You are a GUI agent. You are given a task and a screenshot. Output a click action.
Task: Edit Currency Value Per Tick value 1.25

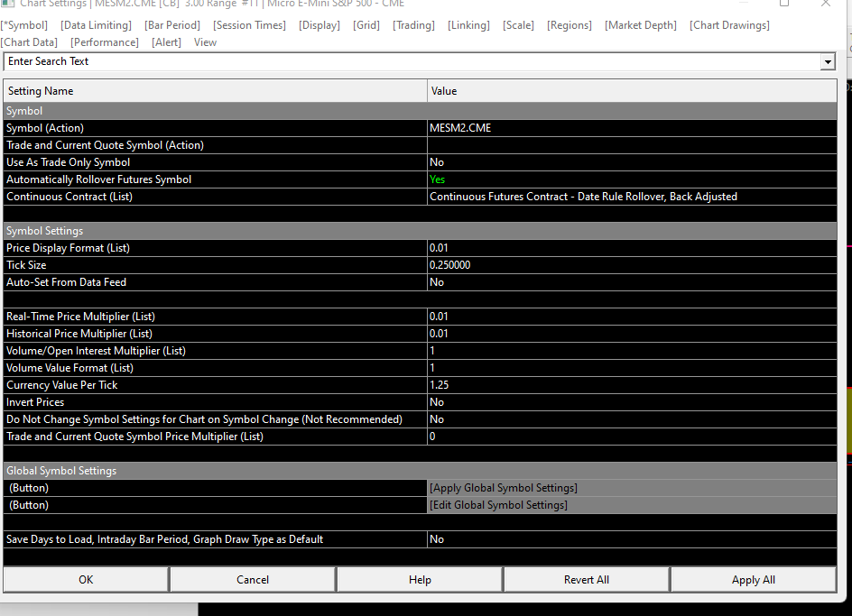click(632, 385)
